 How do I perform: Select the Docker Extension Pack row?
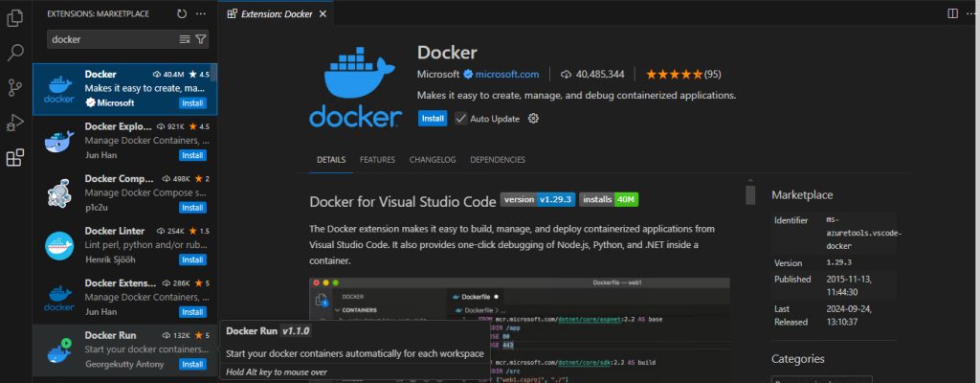[124, 298]
